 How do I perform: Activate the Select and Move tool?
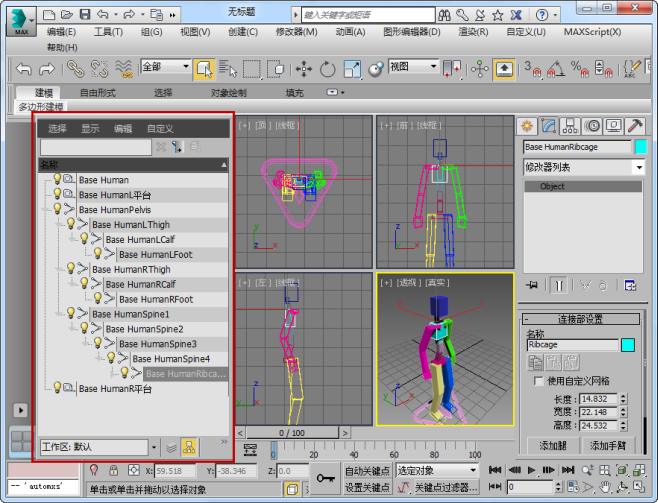pos(303,69)
